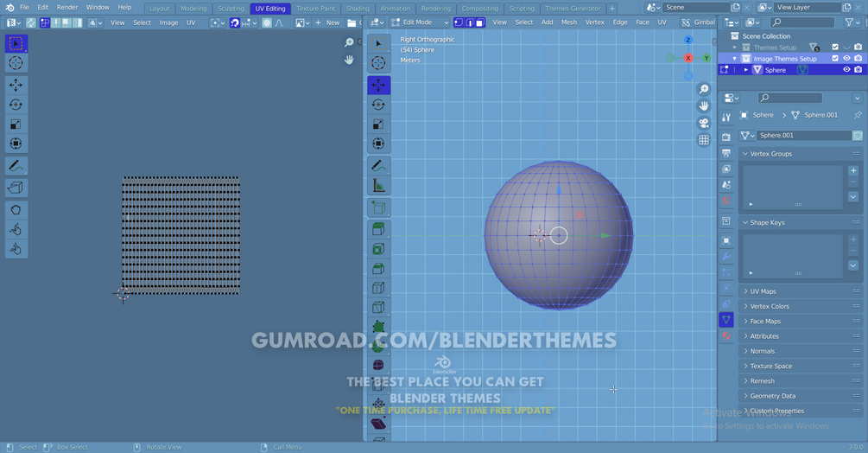Uncheck Image Themes Setup collection checkbox
Viewport: 868px width, 453px height.
coord(835,58)
